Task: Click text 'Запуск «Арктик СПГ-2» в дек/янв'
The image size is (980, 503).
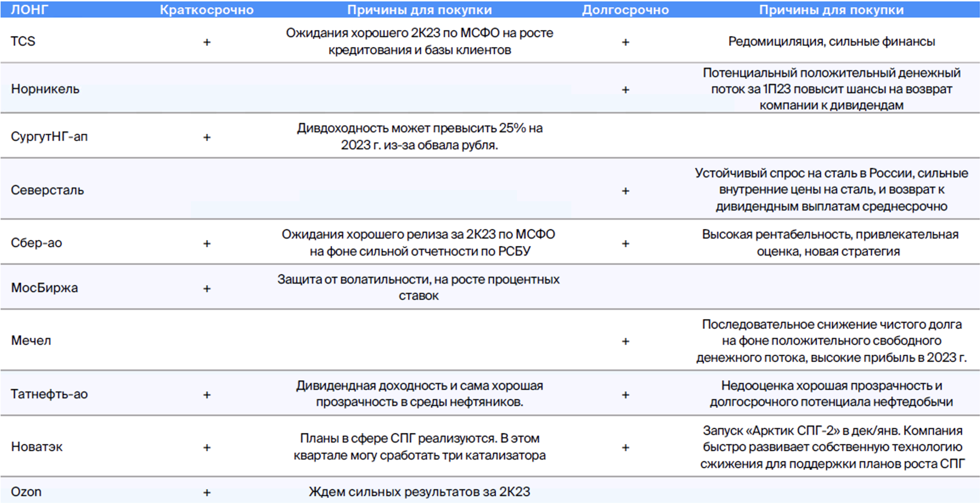Action: click(x=801, y=431)
